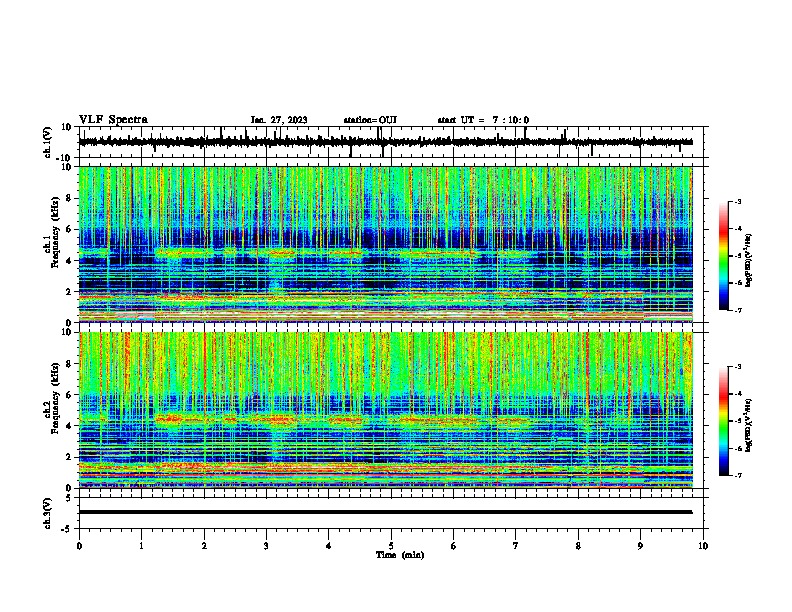Click the "8" kHz tick on ch.1 spectrogram
This screenshot has height=612, width=792.
tap(70, 198)
